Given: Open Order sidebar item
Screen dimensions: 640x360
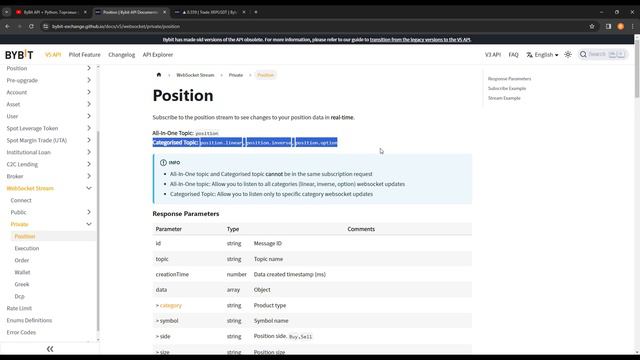Looking at the screenshot, I should 22,260.
